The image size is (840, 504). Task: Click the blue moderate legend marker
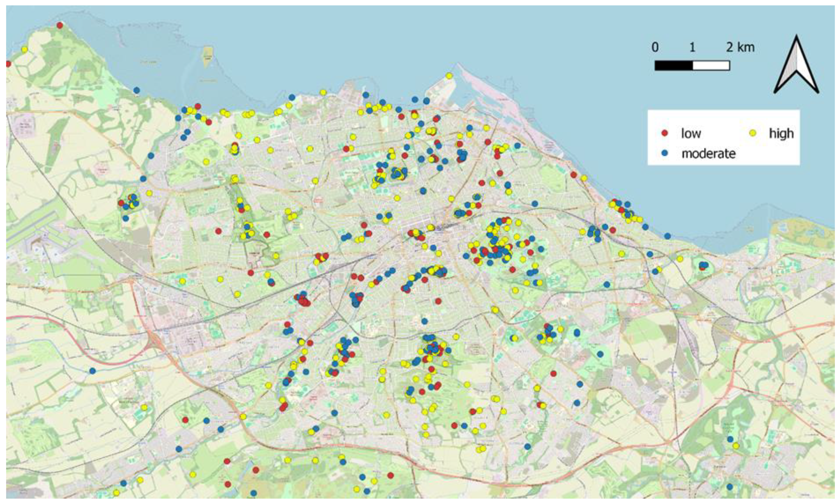pos(665,154)
